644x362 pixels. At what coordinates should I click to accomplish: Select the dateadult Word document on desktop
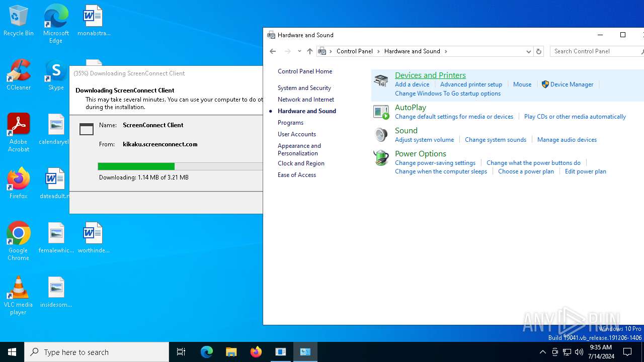tap(56, 184)
